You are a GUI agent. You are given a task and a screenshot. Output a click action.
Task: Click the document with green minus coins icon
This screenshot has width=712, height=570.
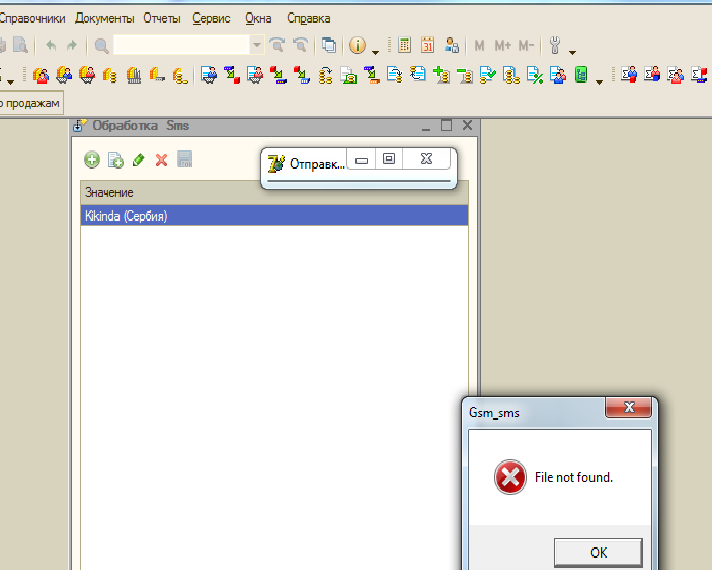pyautogui.click(x=465, y=75)
